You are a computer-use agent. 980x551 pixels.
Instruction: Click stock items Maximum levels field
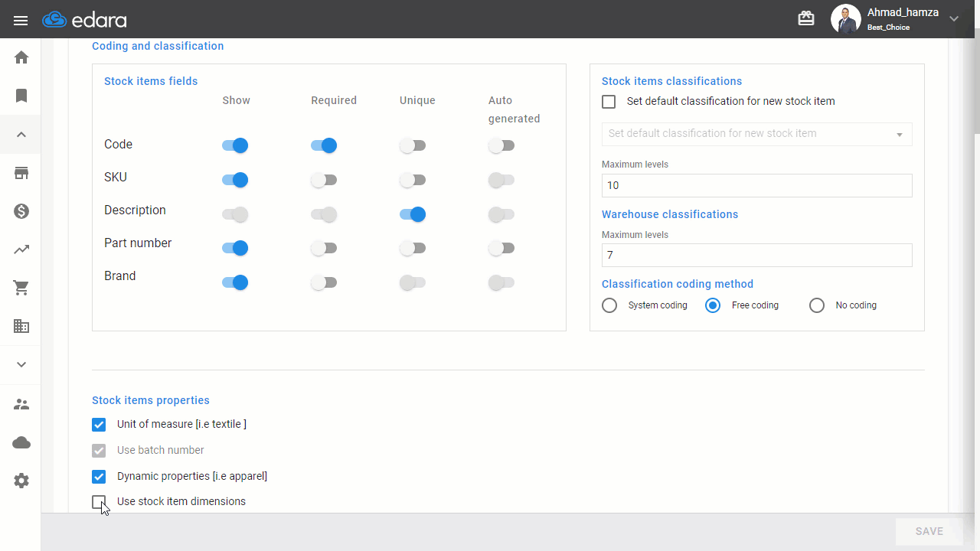[x=757, y=185]
